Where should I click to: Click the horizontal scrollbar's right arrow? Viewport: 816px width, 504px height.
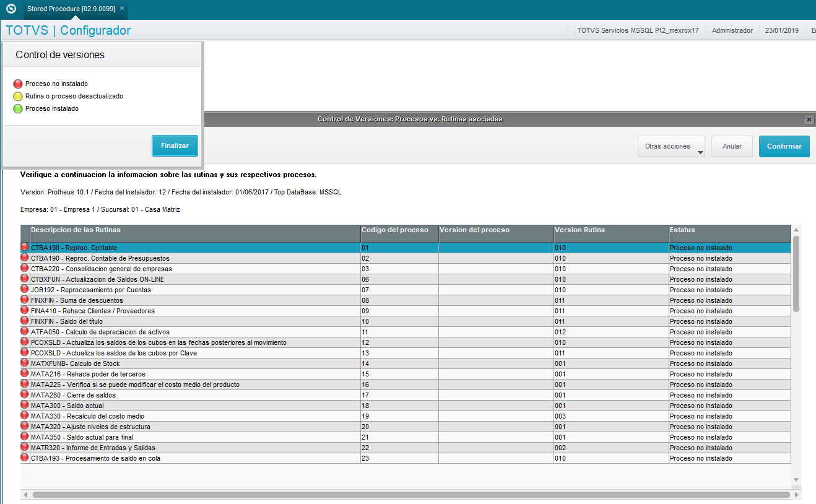coord(796,495)
